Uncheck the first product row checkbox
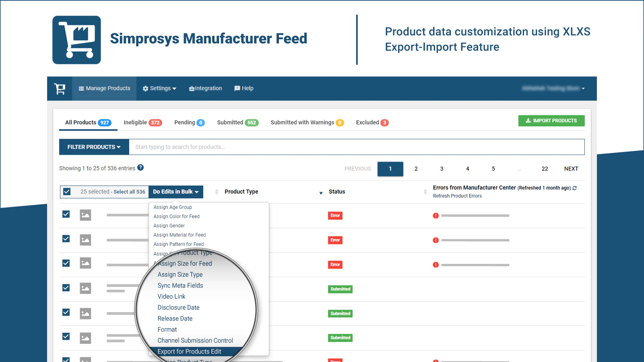 point(66,214)
